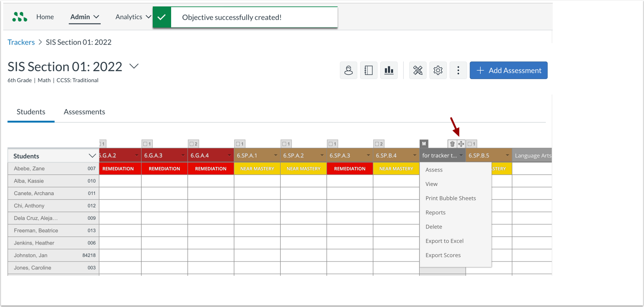Select Assess from the context menu
This screenshot has height=307, width=644.
(455, 170)
